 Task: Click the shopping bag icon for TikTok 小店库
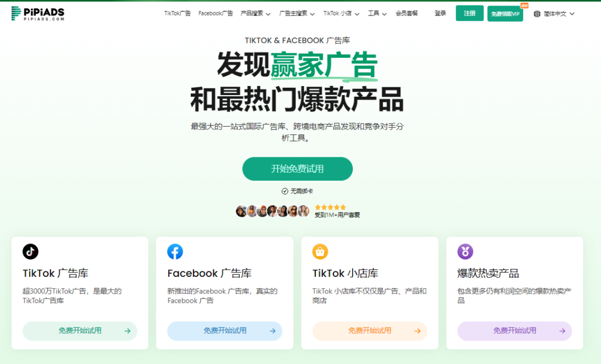pos(320,252)
